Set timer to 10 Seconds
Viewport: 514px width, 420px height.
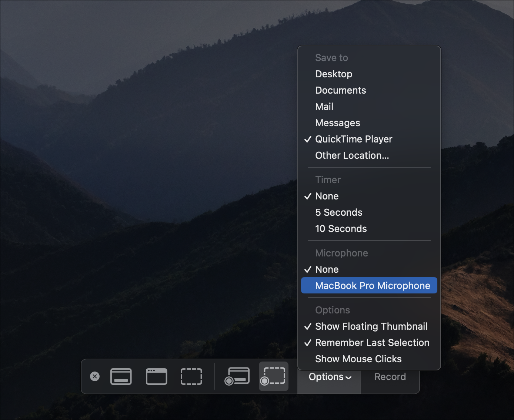tap(369, 229)
